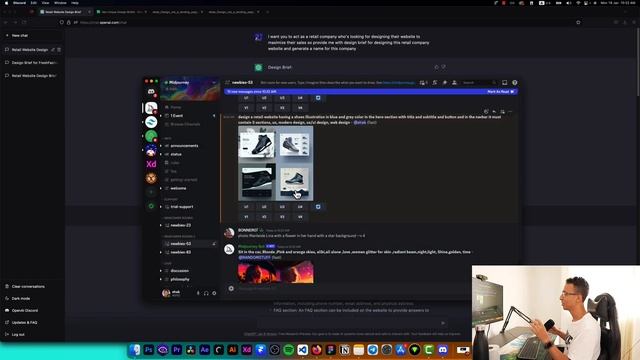This screenshot has width=640, height=360.
Task: Open the Adobe Xd server icon in Discord
Action: pyautogui.click(x=151, y=164)
